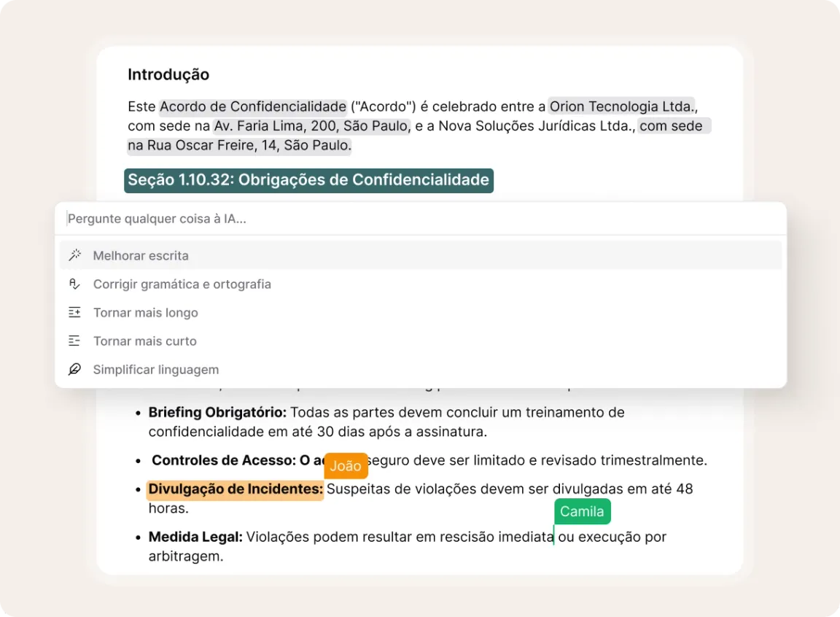Click the Seção 1.10.32 selected heading
This screenshot has height=617, width=840.
pyautogui.click(x=308, y=180)
